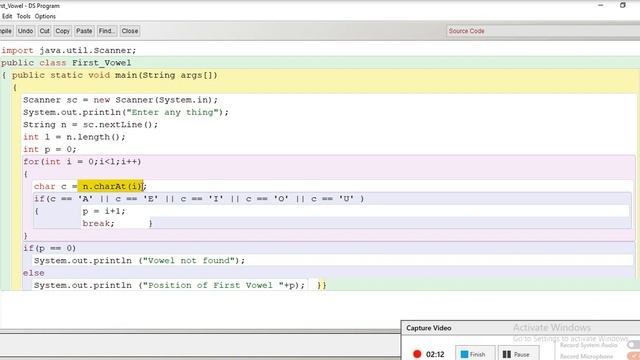Click the vowel-check if condition line

click(x=199, y=199)
